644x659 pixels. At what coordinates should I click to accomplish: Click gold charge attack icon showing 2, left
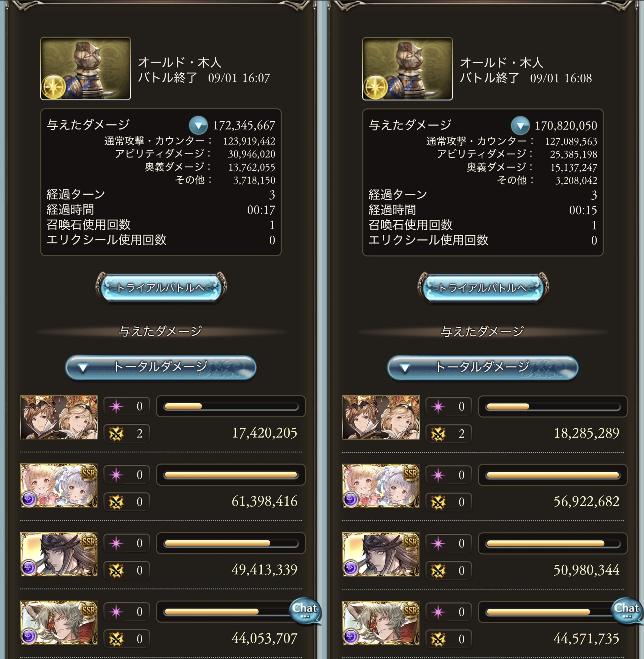tap(116, 434)
